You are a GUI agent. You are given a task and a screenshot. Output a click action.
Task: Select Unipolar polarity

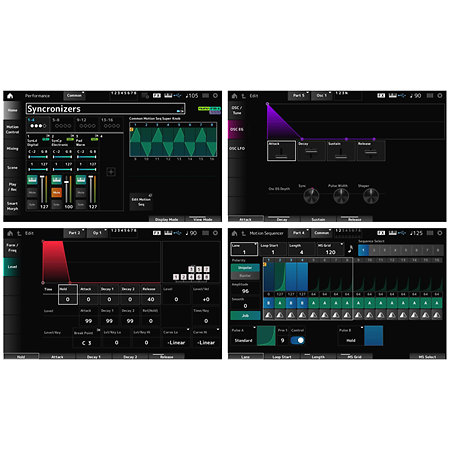[245, 268]
